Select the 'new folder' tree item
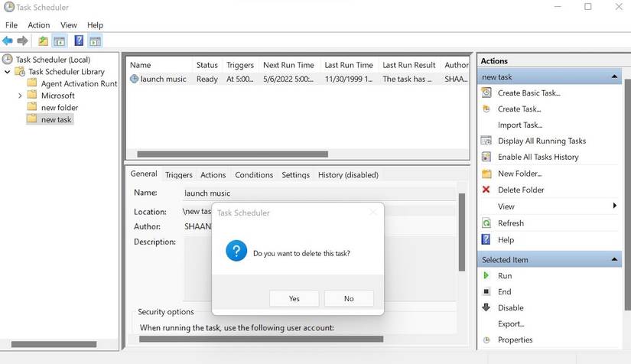 click(59, 108)
